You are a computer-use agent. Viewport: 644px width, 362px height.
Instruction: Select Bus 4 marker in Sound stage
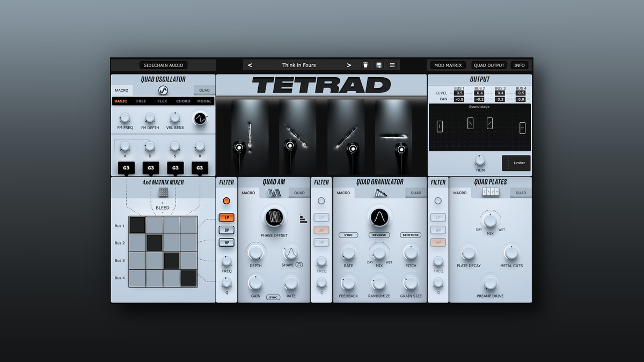click(522, 128)
